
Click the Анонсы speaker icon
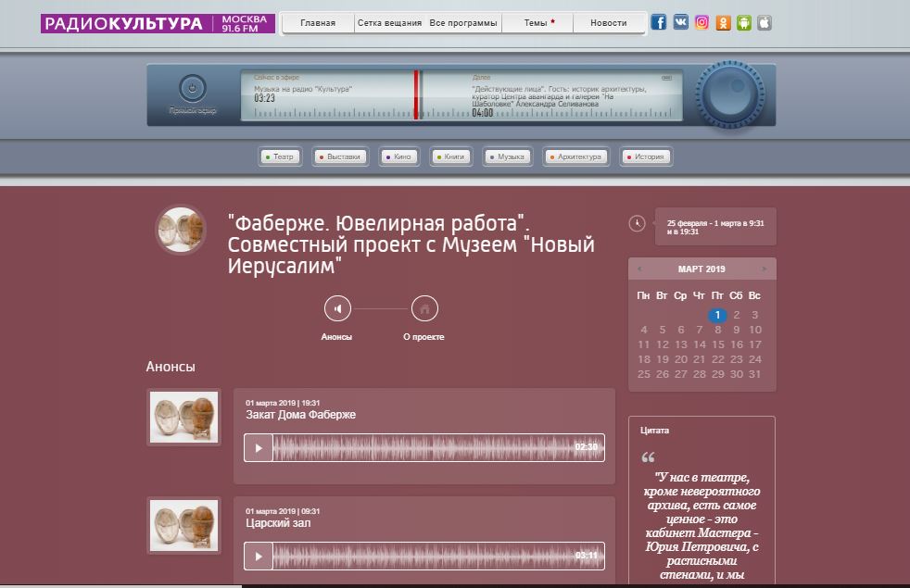(x=337, y=308)
